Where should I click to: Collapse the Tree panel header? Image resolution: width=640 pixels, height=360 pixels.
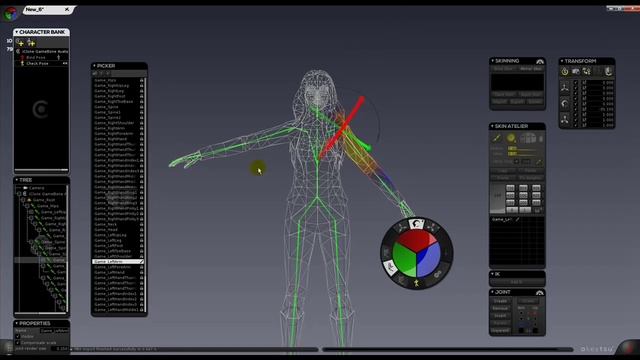[x=17, y=180]
